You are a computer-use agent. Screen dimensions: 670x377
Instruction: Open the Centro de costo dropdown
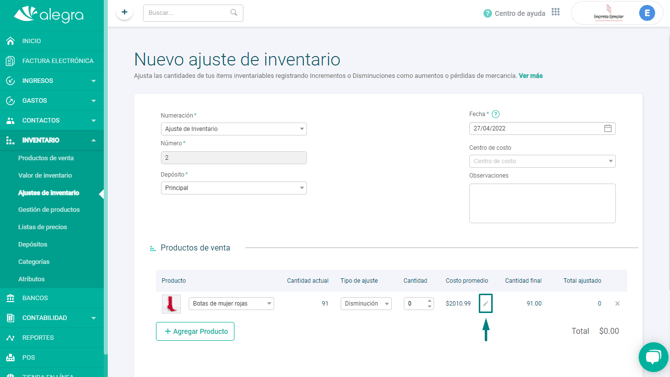pos(542,161)
